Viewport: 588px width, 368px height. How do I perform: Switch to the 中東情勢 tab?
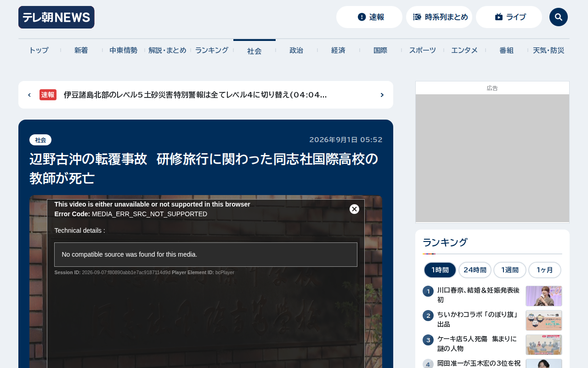tap(123, 50)
